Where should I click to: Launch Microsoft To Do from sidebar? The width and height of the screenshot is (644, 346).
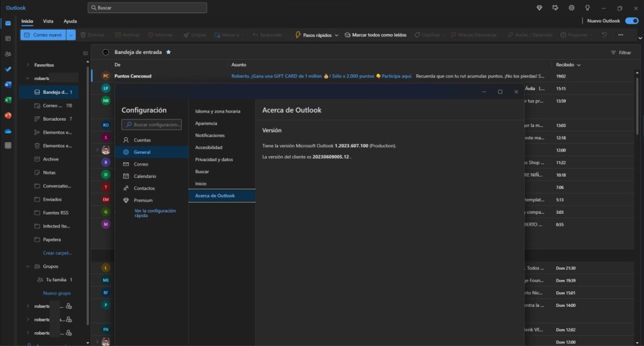coord(8,69)
